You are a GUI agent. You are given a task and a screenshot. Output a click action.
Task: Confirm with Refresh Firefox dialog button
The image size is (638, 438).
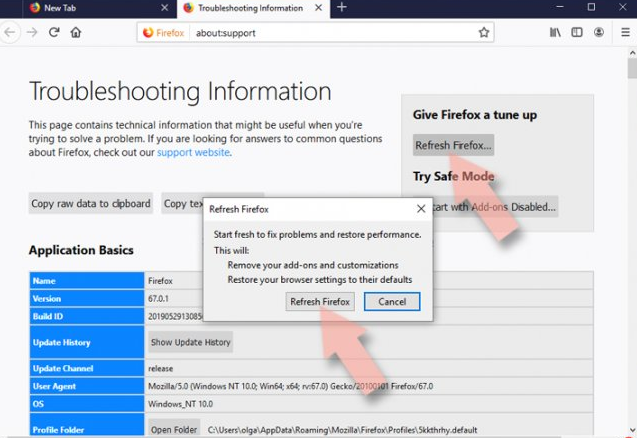click(x=319, y=301)
